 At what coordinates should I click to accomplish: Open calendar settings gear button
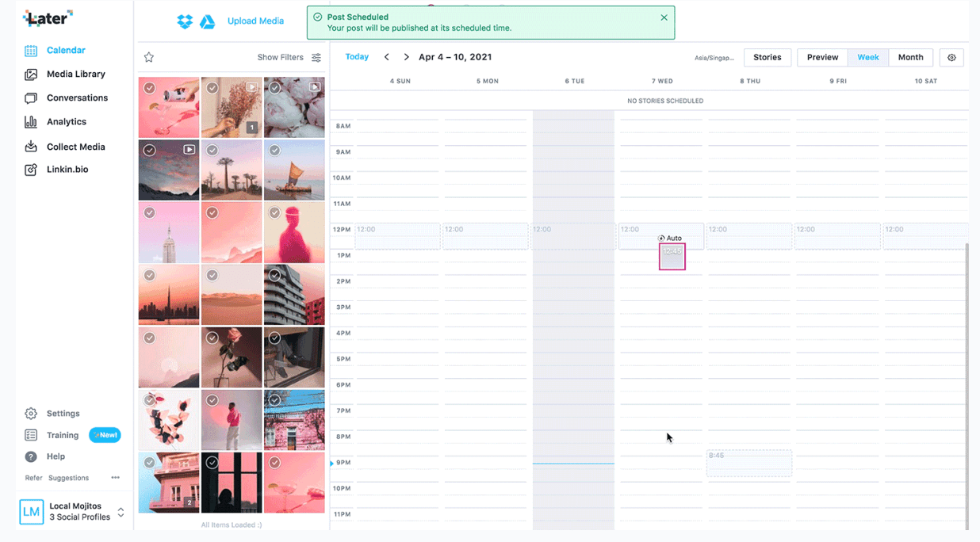[x=952, y=57]
